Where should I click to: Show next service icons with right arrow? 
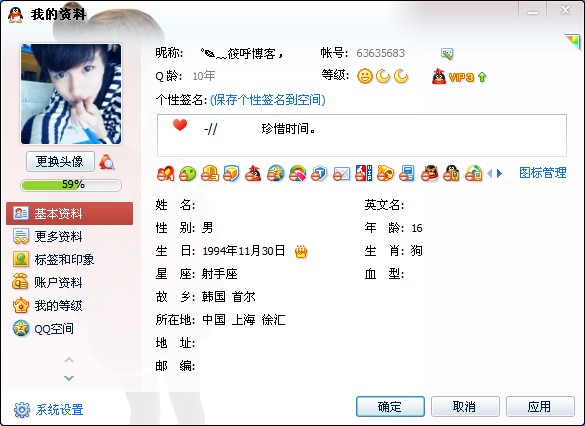[500, 173]
